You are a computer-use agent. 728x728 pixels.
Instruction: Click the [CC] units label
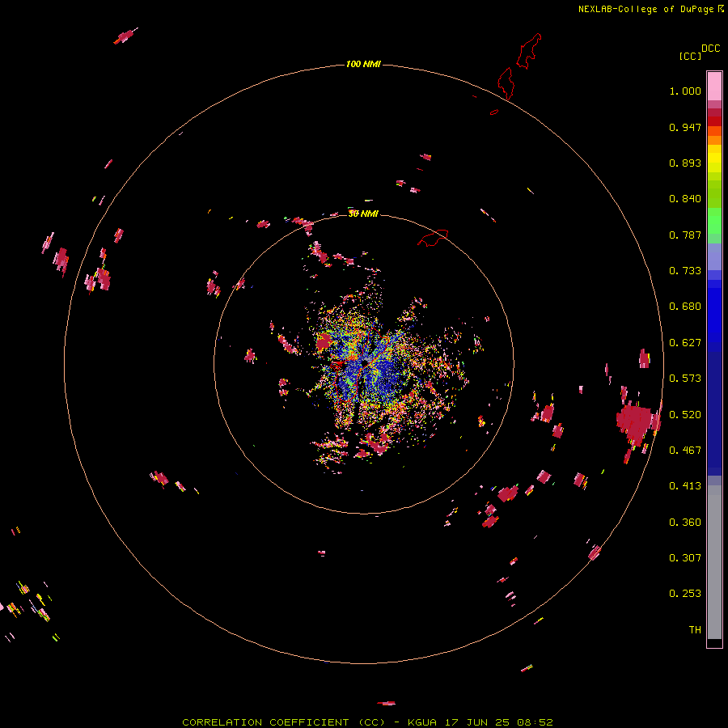click(x=690, y=56)
